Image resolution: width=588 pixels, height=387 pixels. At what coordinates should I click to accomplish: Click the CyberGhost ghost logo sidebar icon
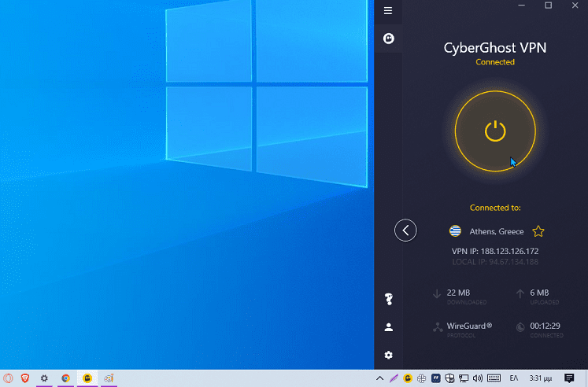click(x=389, y=39)
